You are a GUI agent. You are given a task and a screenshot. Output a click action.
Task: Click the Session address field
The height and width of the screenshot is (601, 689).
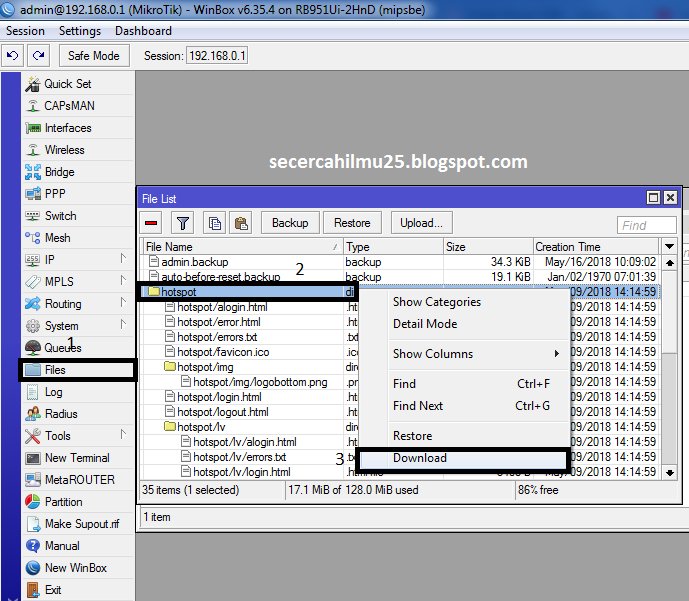[x=217, y=56]
